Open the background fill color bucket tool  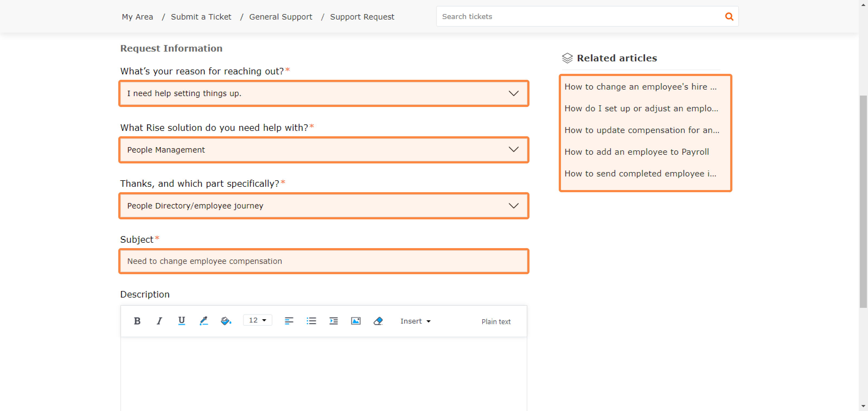coord(226,321)
